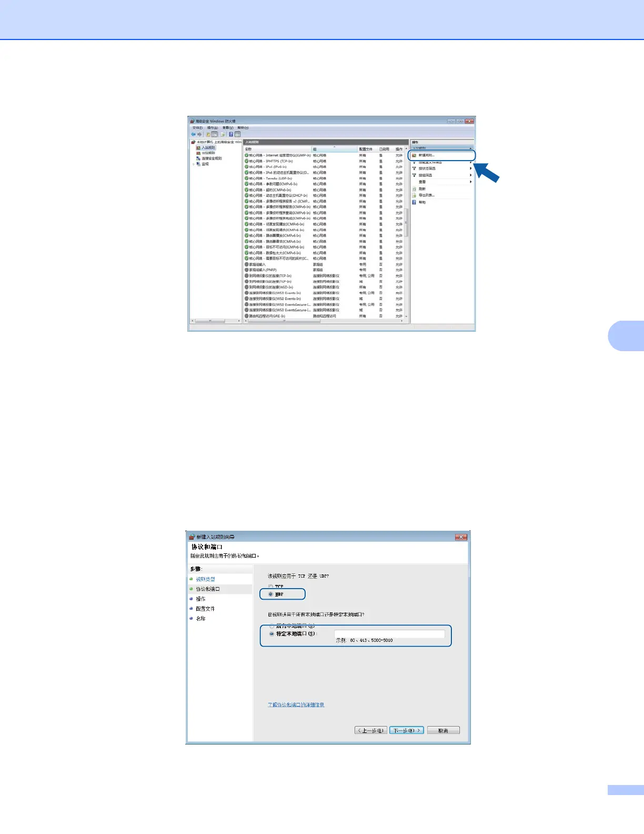Click the New Rule (新建规则) action icon
This screenshot has height=834, width=644.
click(414, 155)
